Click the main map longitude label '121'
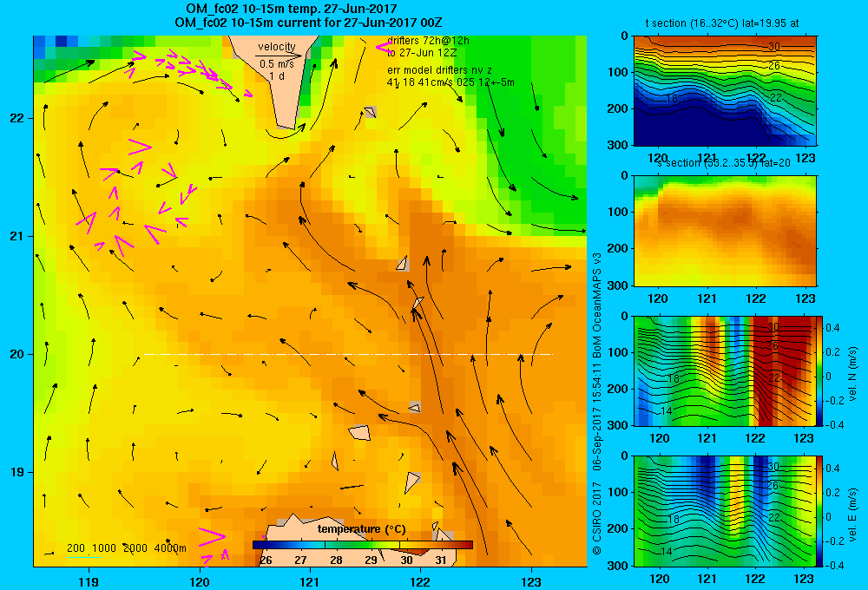The width and height of the screenshot is (868, 590). click(310, 581)
